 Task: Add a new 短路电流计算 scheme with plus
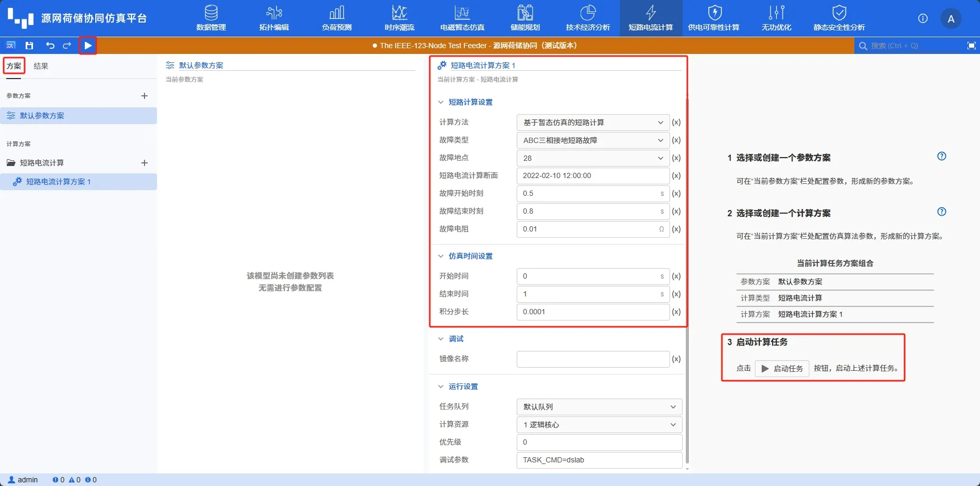tap(144, 163)
